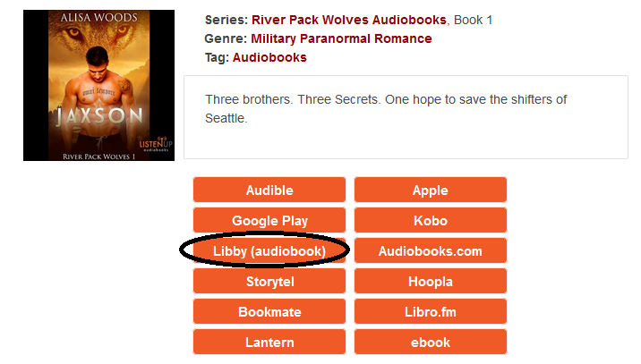This screenshot has width=641, height=364.
Task: Follow the Military Paranormal Romance genre link
Action: [x=341, y=38]
